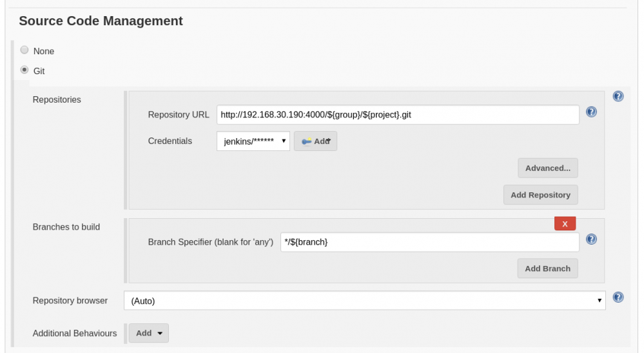Viewport: 644px width, 353px height.
Task: Click the Additional Behaviours label
Action: tap(75, 333)
